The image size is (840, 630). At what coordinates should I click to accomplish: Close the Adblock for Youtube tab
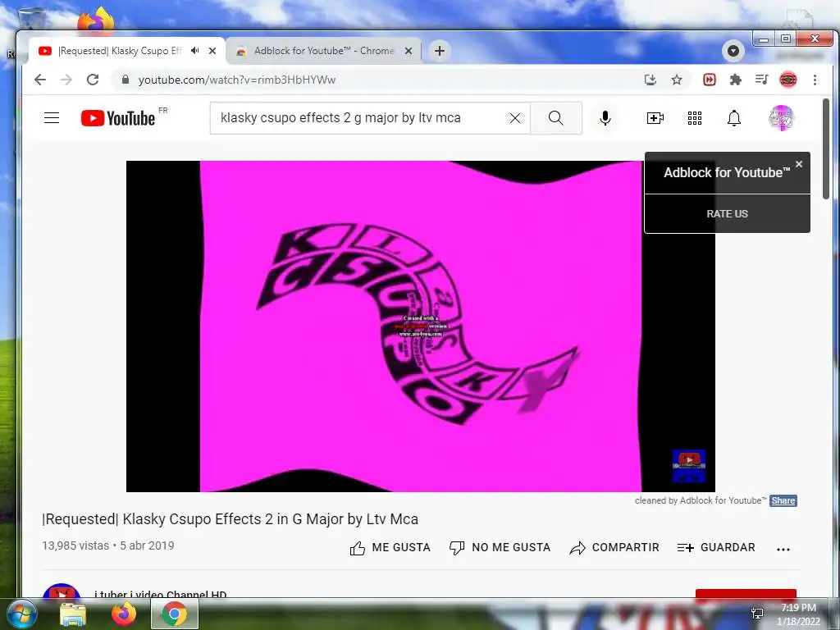(409, 51)
